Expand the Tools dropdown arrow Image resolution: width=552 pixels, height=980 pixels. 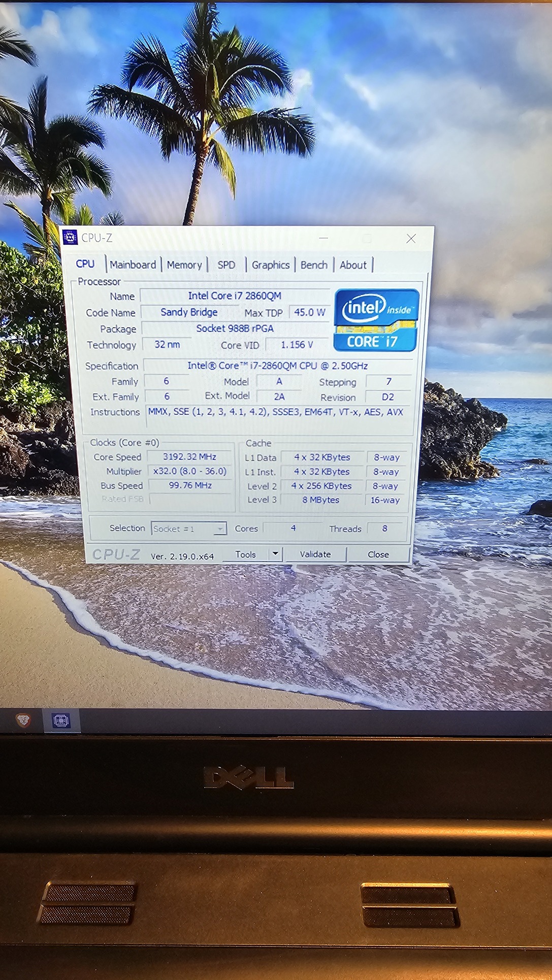pos(275,554)
